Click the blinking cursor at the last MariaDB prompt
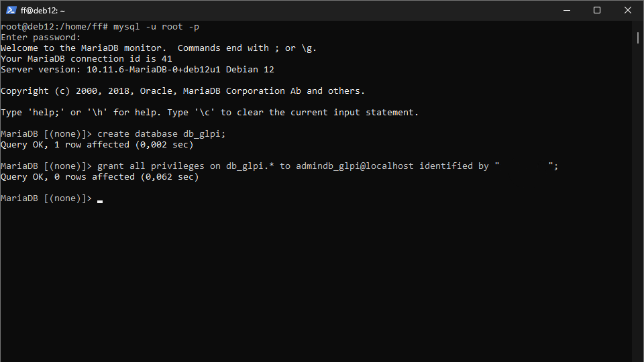Image resolution: width=644 pixels, height=362 pixels. [x=100, y=199]
